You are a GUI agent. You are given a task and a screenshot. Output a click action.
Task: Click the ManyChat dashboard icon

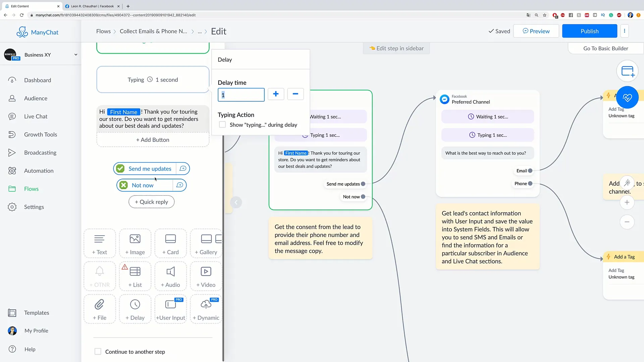(12, 80)
